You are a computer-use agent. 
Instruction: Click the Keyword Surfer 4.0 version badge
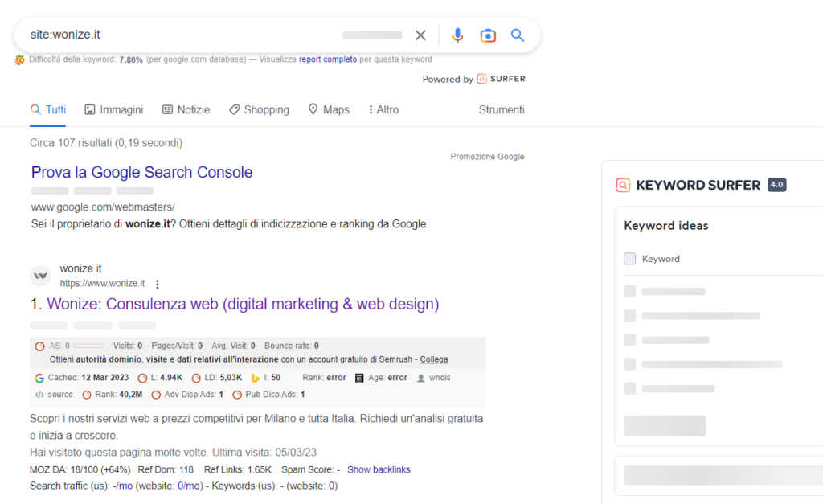(x=777, y=185)
